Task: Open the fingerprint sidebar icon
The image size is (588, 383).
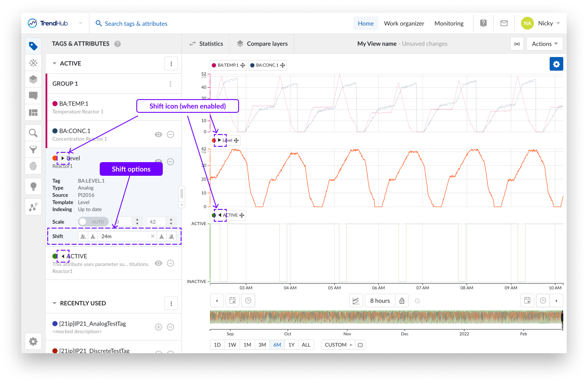Action: point(33,166)
